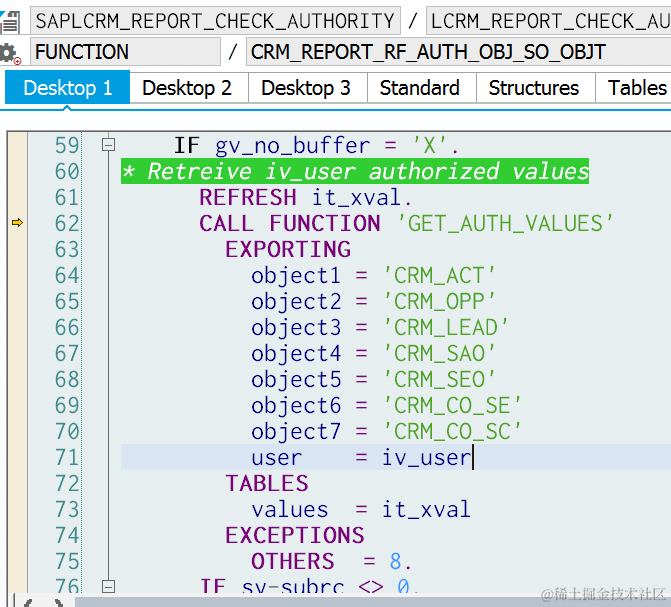Click the CRM_REPORT_RF_AUTH_OBJ_SO_OBJT field
671x607 pixels.
point(459,52)
